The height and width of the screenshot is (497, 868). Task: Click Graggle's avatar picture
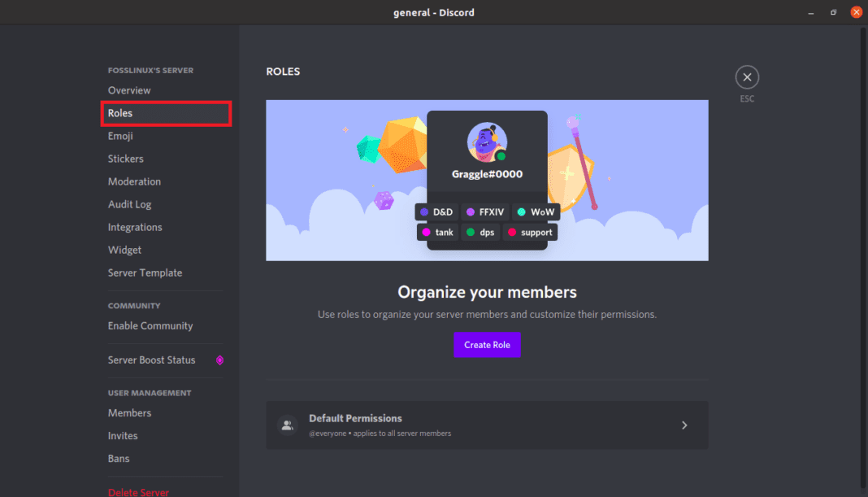click(487, 140)
